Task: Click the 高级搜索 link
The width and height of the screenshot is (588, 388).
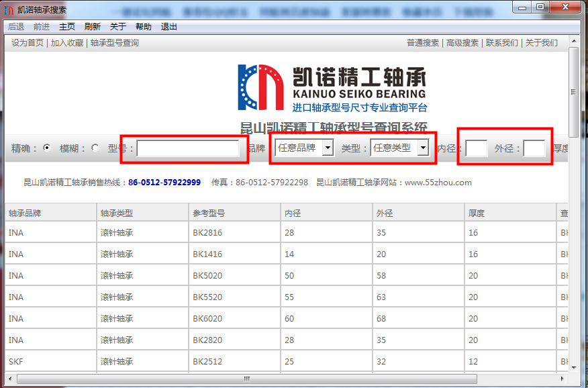Action: click(x=462, y=43)
